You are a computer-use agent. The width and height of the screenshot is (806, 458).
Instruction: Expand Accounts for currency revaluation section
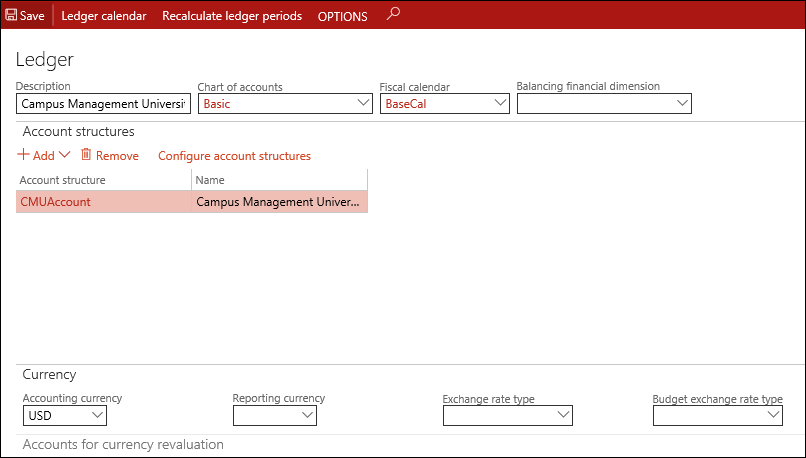point(123,444)
